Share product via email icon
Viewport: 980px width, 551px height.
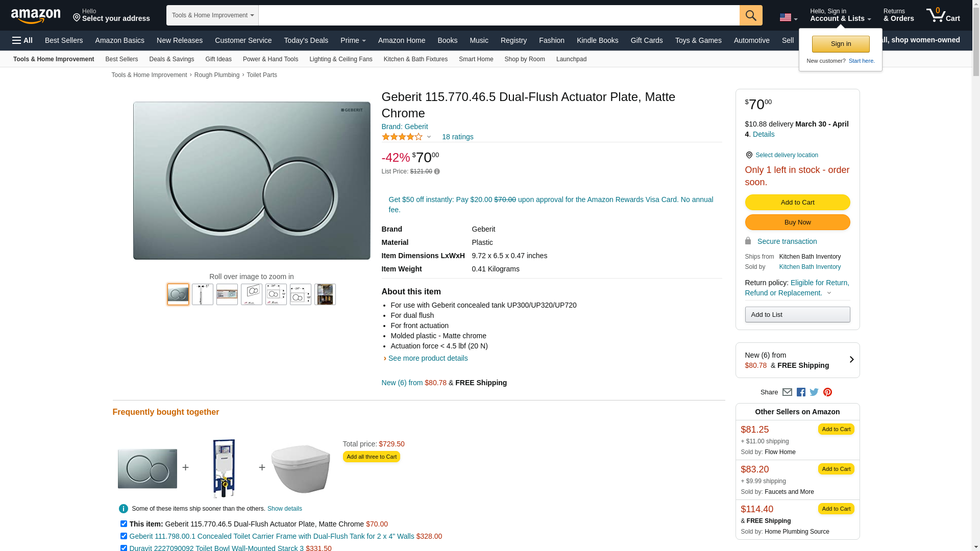[x=787, y=392]
